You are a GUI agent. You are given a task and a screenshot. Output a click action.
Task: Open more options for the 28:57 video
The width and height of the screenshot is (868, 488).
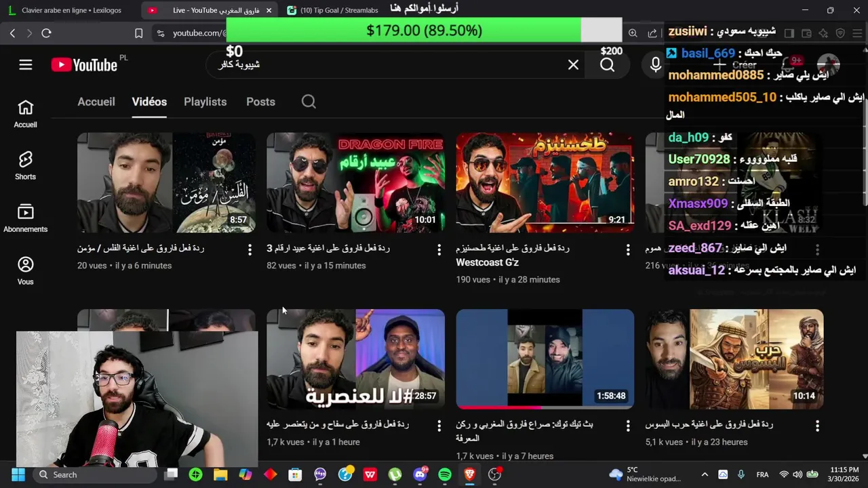click(x=439, y=426)
